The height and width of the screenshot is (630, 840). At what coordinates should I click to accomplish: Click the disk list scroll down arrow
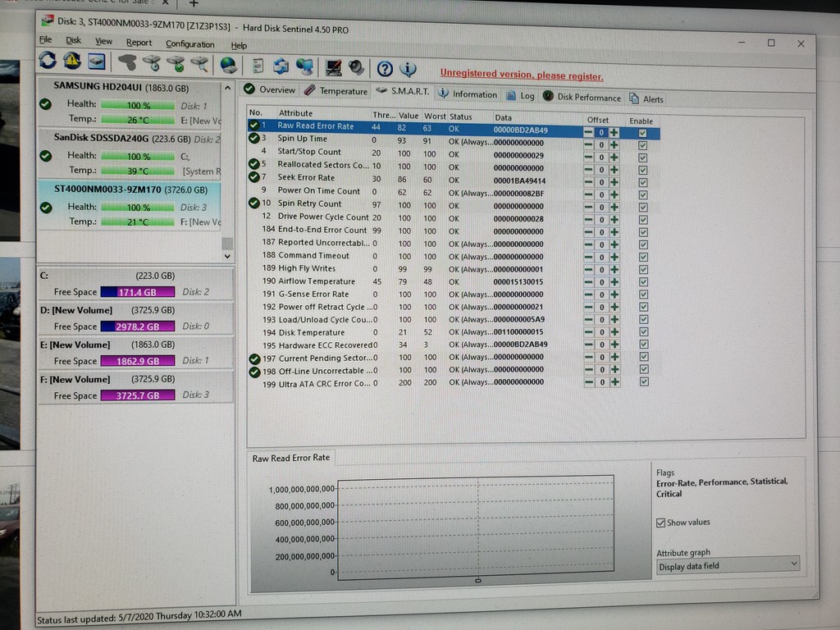227,256
